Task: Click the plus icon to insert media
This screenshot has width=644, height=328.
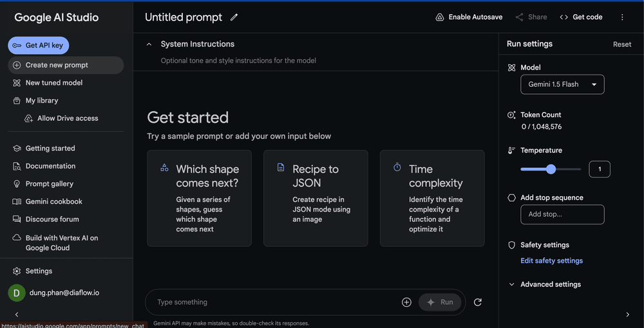Action: 406,302
